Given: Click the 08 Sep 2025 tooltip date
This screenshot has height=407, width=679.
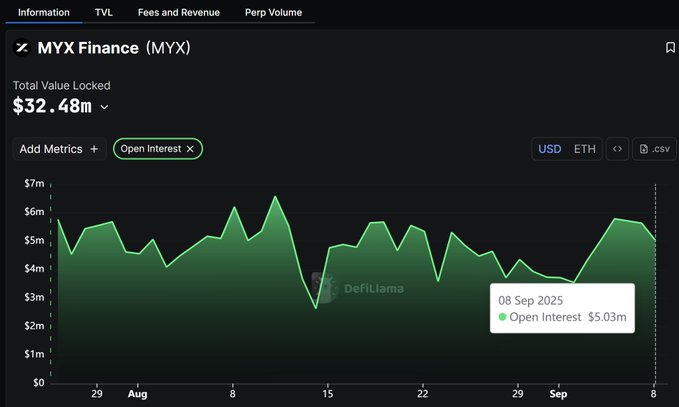Looking at the screenshot, I should click(x=530, y=300).
